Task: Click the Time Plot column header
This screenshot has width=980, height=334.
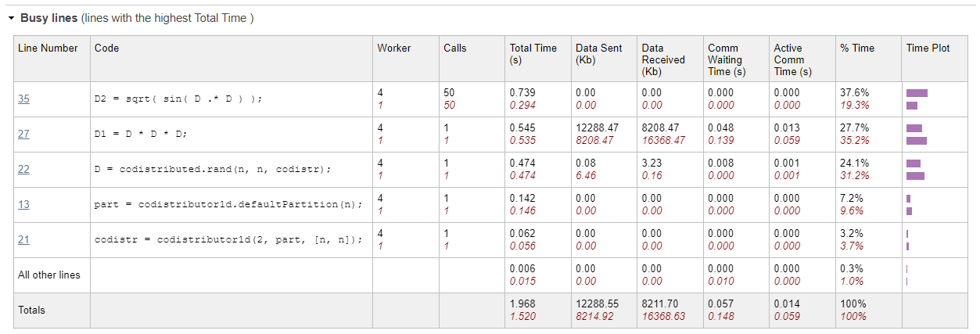Action: click(928, 48)
